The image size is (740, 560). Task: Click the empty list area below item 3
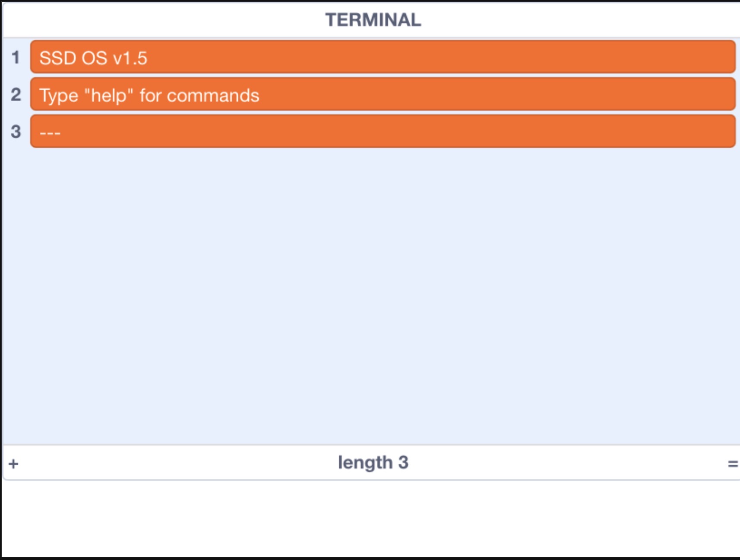click(371, 296)
